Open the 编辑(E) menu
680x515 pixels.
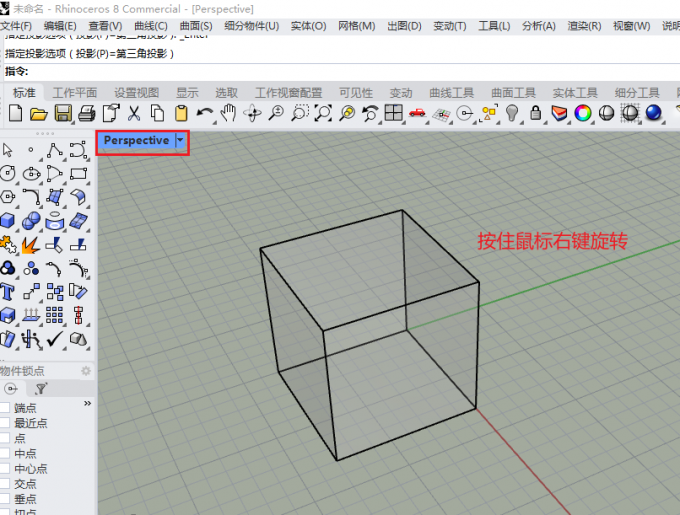coord(60,26)
